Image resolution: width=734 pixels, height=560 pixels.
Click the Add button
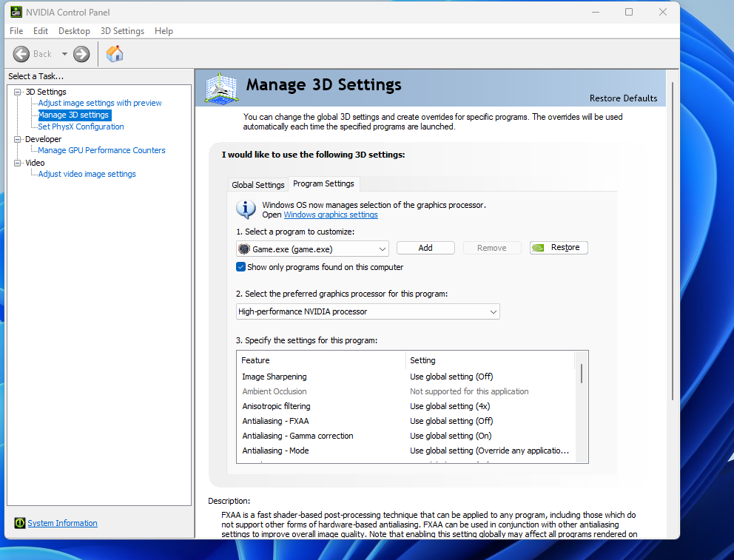[425, 248]
